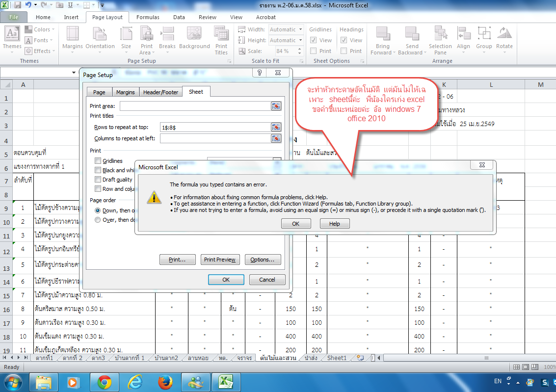Screen dimensions: 556x392
Task: Open the Print Area icon
Action: [146, 40]
